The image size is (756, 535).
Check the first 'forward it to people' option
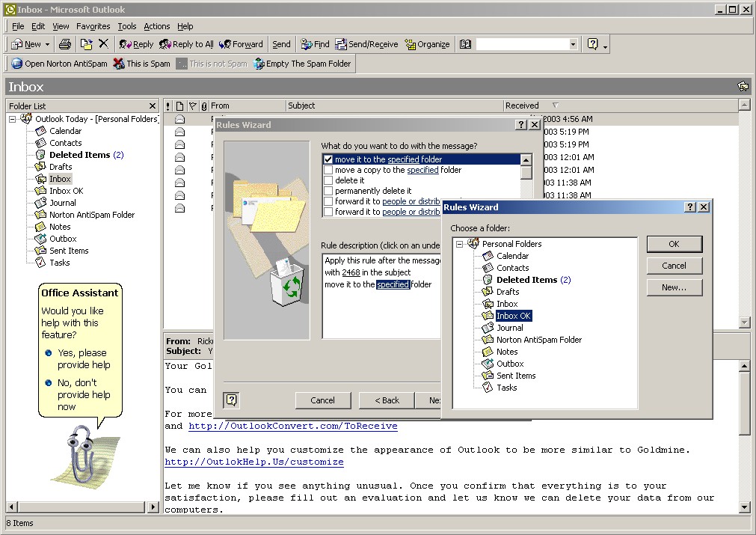coord(328,201)
